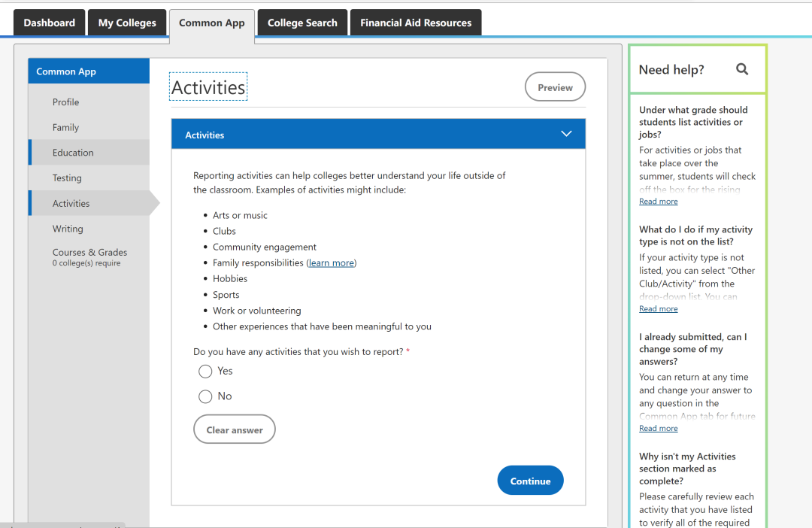Click 'Why isn't my Activities section marked' question
812x528 pixels.
point(687,469)
